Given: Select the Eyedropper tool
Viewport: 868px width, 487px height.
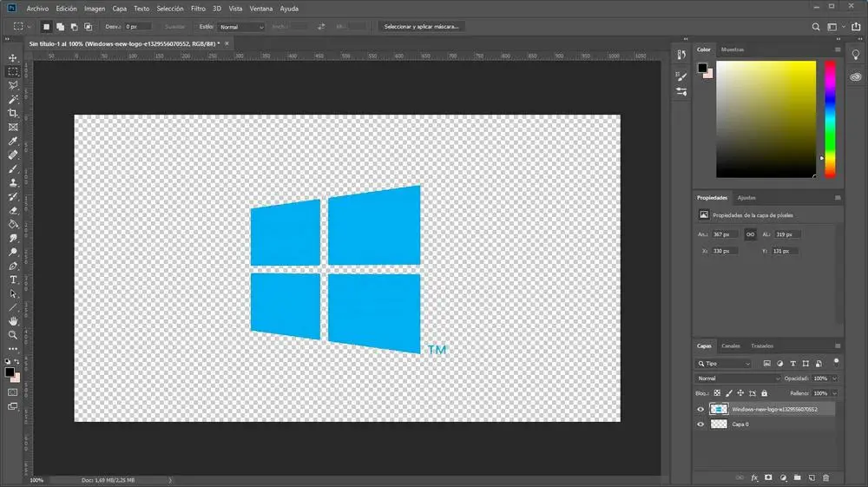Looking at the screenshot, I should tap(13, 141).
